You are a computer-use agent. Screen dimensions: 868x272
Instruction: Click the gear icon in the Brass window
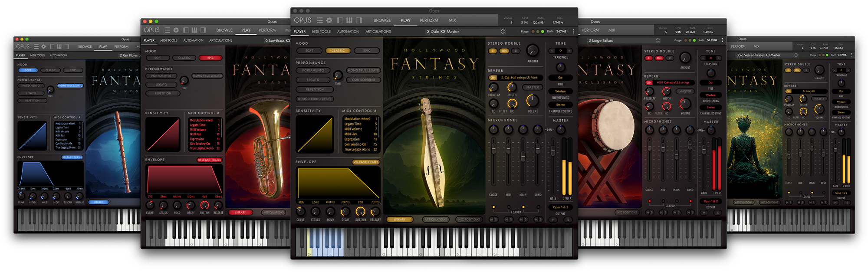coord(176,30)
